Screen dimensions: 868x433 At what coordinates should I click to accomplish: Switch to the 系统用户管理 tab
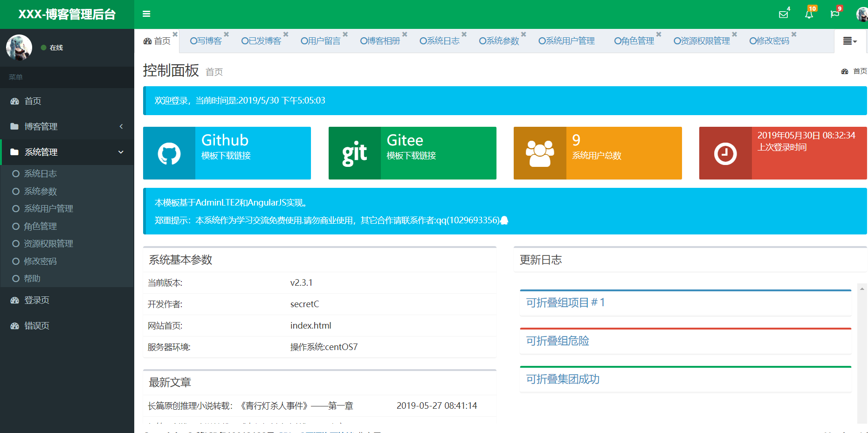pos(566,41)
